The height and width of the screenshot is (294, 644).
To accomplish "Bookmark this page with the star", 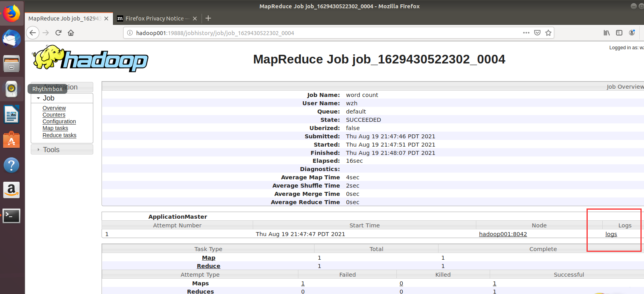I will point(548,33).
